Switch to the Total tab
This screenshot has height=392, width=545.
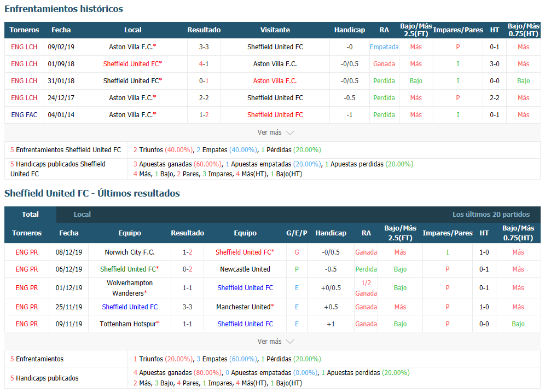(x=30, y=214)
